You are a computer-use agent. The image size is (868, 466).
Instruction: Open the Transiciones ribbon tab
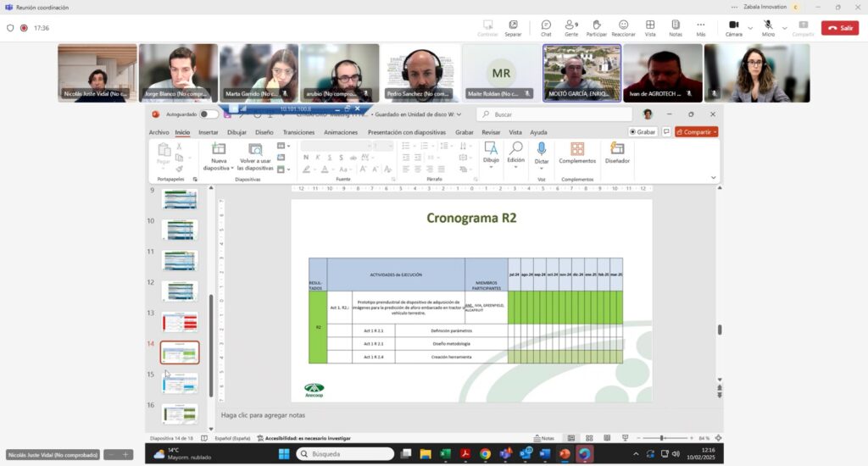pyautogui.click(x=298, y=132)
